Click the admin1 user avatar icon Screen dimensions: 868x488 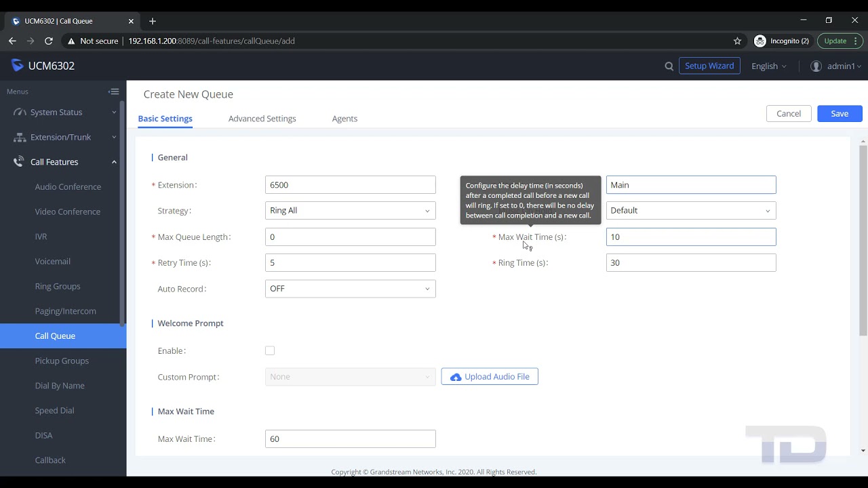(816, 66)
